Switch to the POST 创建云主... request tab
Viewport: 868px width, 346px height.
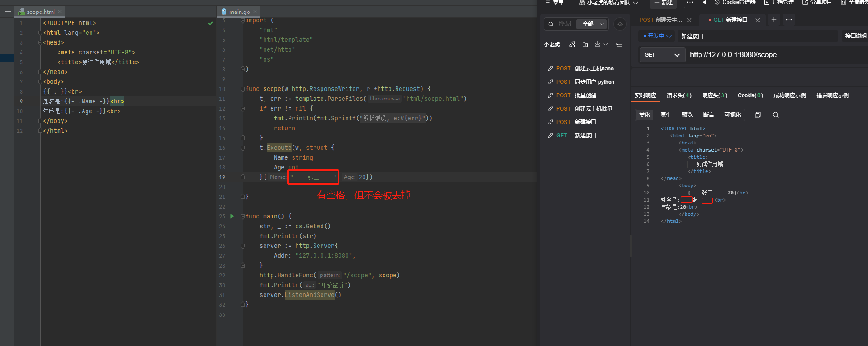pos(660,20)
